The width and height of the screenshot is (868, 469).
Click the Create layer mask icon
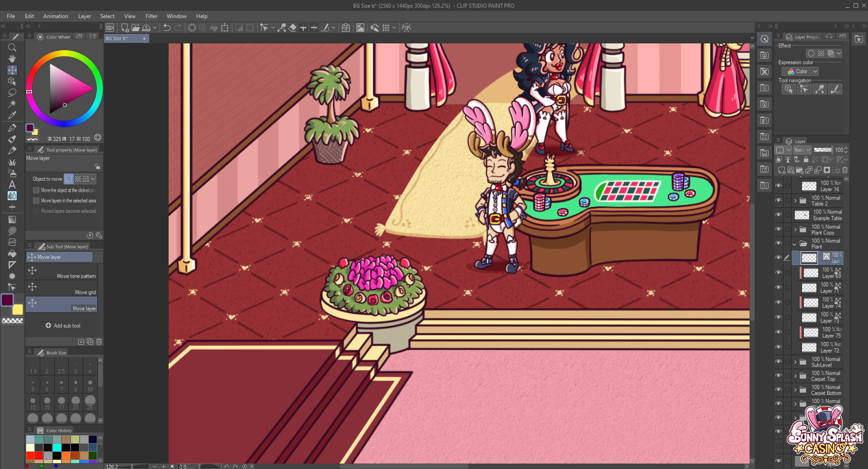(827, 170)
